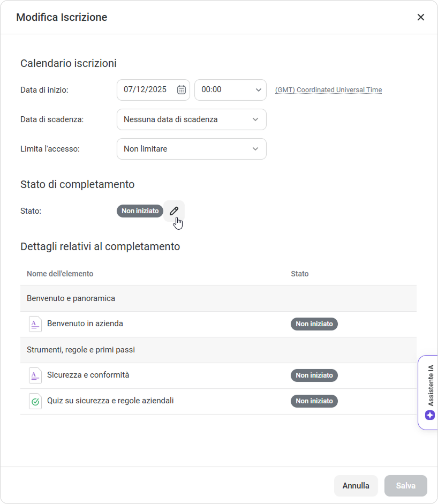Image resolution: width=438 pixels, height=504 pixels.
Task: Open the Nessuna data di scadenza dropdown
Action: 191,119
